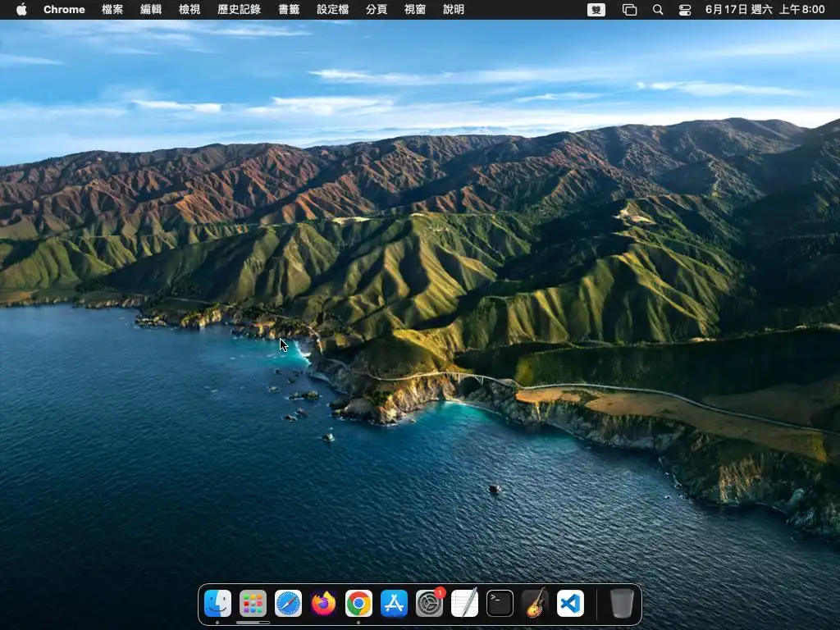Viewport: 840px width, 630px height.
Task: Launch Firefox from the Dock
Action: [323, 603]
